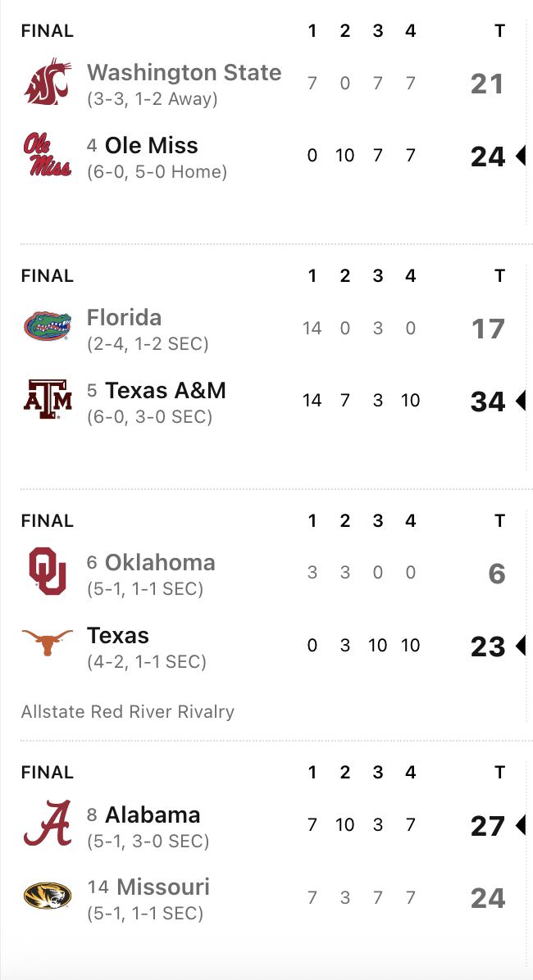Click the Missouri Tigers logo
Image resolution: width=533 pixels, height=980 pixels.
coord(47,896)
